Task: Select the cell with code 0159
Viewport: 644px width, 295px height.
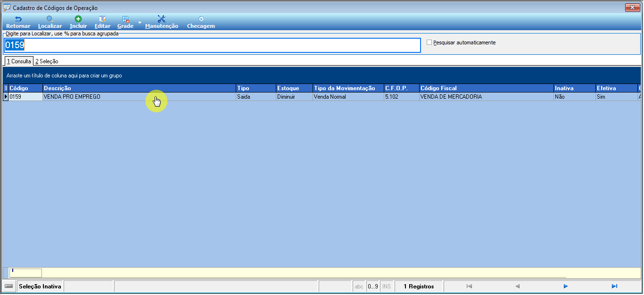Action: (x=25, y=97)
